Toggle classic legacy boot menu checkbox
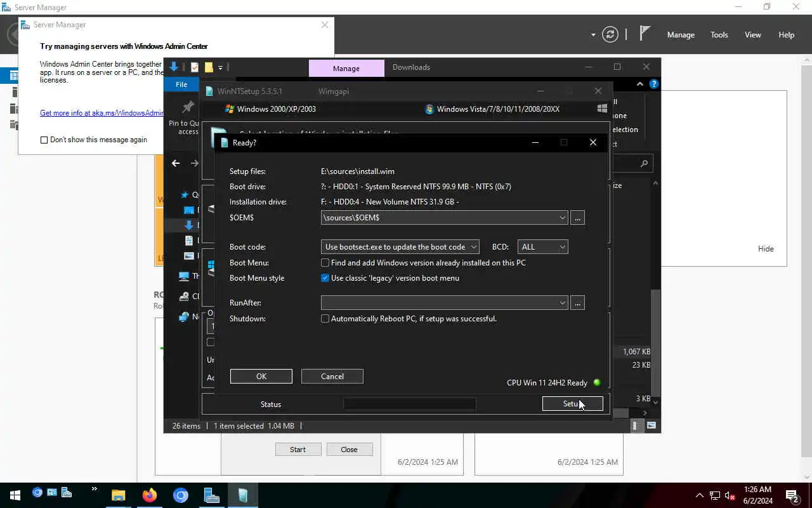Viewport: 812px width, 508px height. [325, 278]
